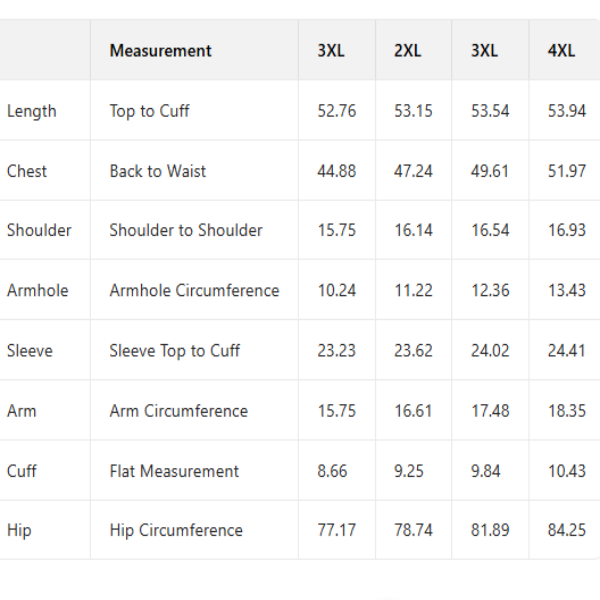The height and width of the screenshot is (600, 600).
Task: Select the 'Armhole Circumference' cell
Action: click(194, 291)
